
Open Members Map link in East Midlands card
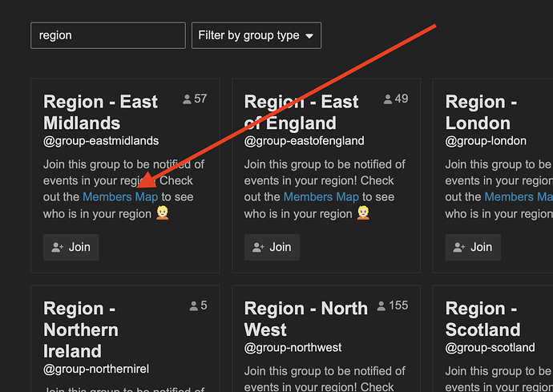120,197
